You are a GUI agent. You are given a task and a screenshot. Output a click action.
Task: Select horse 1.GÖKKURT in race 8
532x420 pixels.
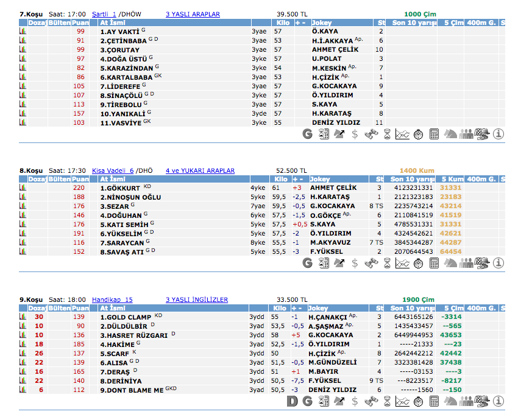click(x=120, y=188)
